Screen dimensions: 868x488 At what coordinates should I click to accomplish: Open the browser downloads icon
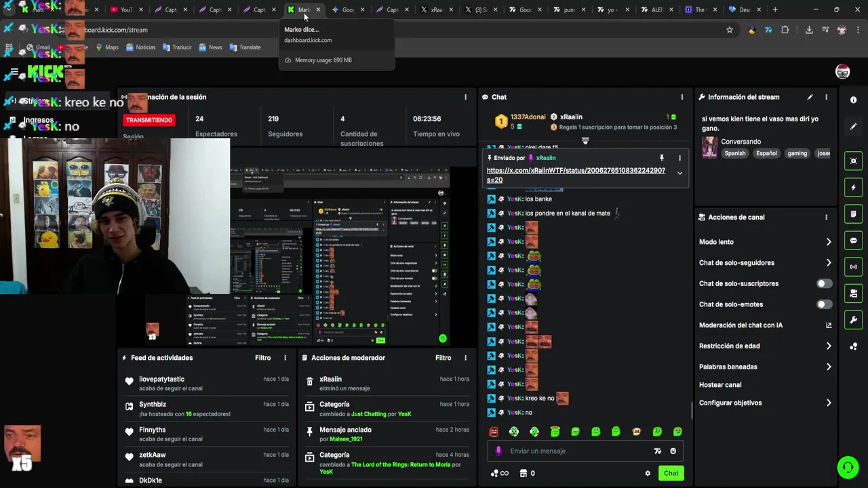pyautogui.click(x=809, y=30)
